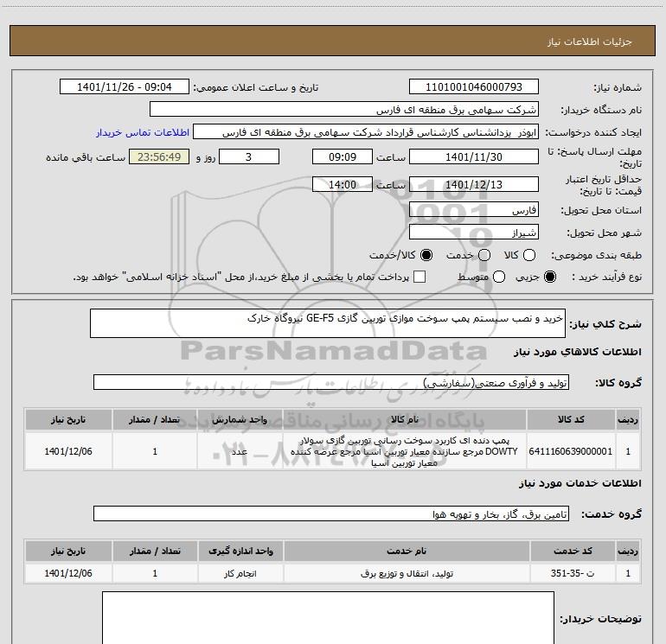The width and height of the screenshot is (666, 644).
Task: Click goods table date 1401/12/06
Action: click(68, 451)
